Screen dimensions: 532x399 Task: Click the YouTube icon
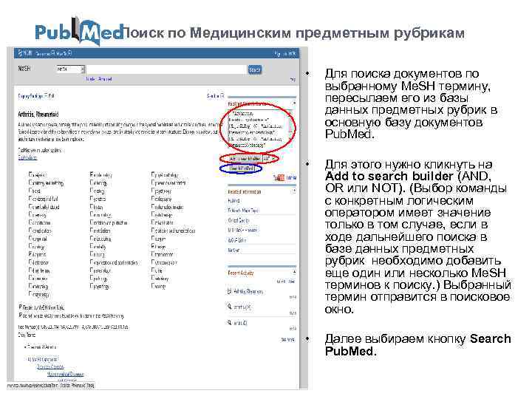[279, 177]
